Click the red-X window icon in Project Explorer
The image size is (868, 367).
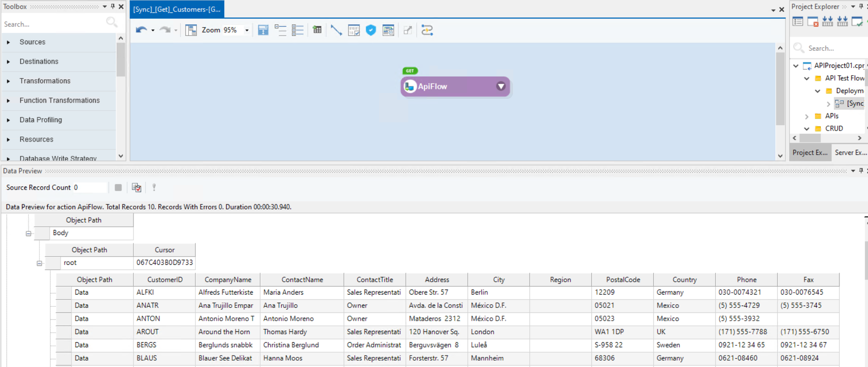coord(812,22)
